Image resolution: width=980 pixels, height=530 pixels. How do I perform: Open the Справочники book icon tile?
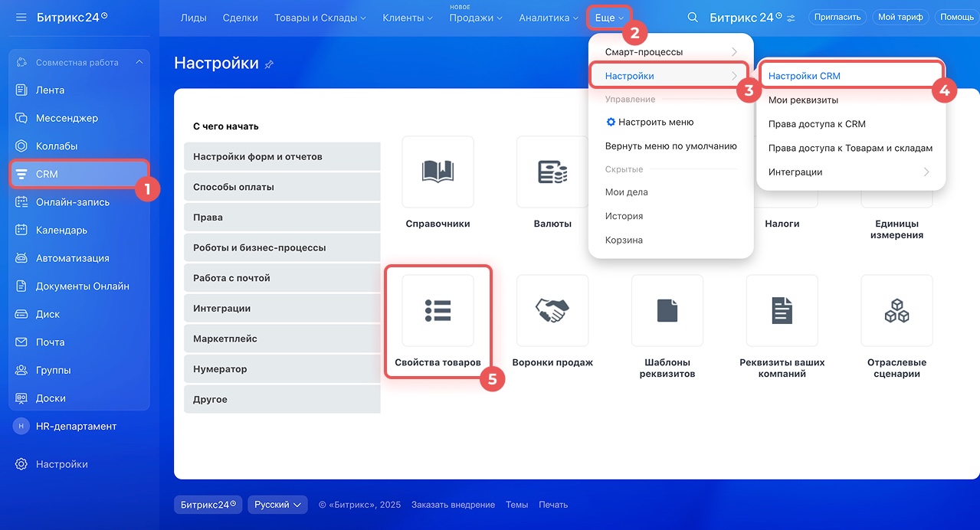(438, 172)
